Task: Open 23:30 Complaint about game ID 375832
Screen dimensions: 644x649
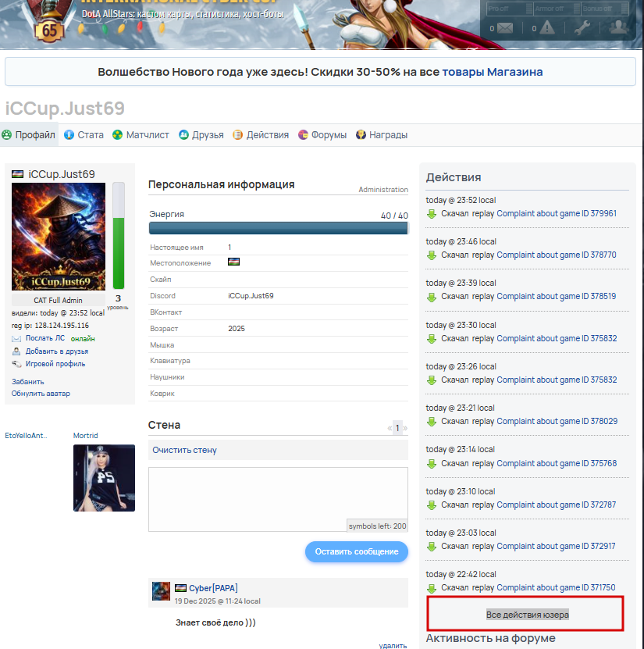Action: 557,339
